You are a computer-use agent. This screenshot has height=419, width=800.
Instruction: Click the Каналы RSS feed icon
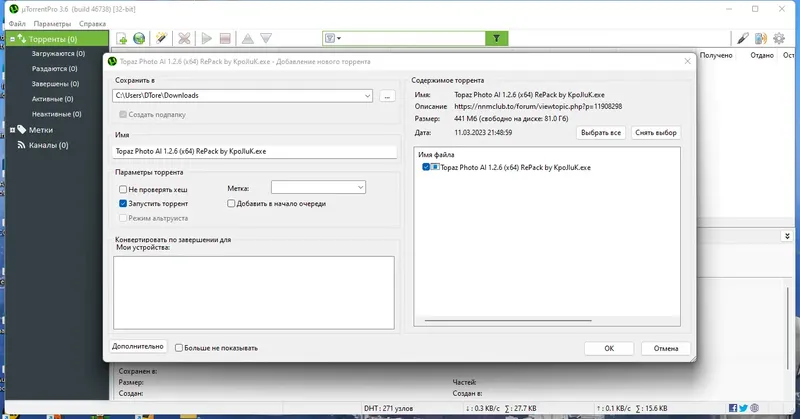(x=21, y=145)
